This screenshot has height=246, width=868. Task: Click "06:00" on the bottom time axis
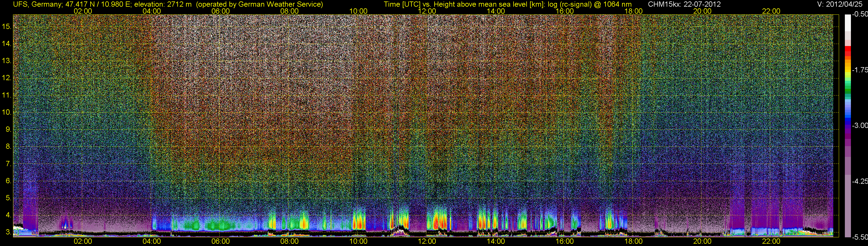[221, 241]
